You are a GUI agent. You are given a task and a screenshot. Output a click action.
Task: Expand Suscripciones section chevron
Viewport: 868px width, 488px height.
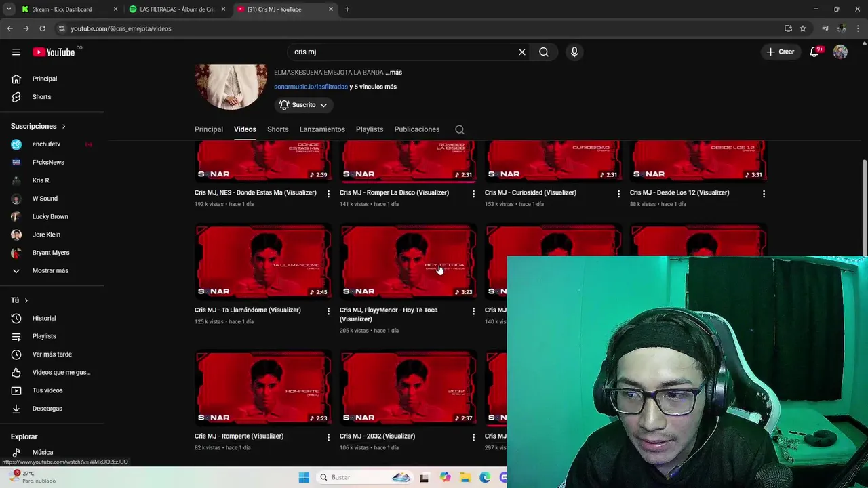[x=64, y=127]
